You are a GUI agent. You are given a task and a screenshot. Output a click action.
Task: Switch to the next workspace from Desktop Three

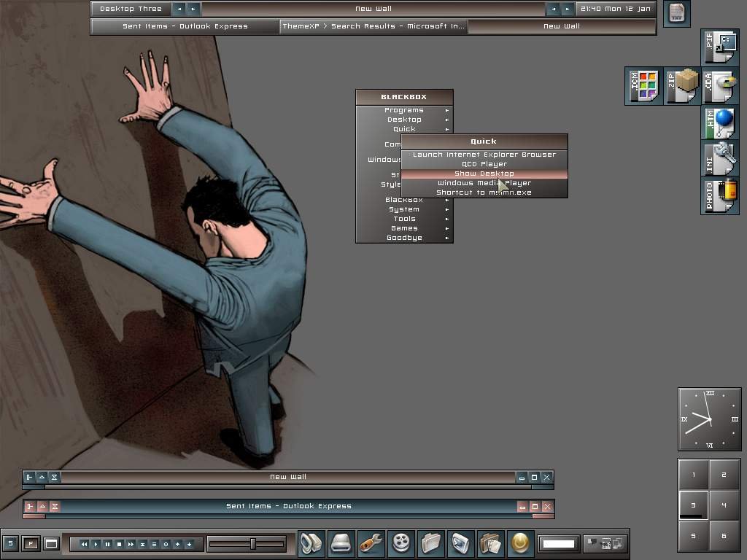193,9
